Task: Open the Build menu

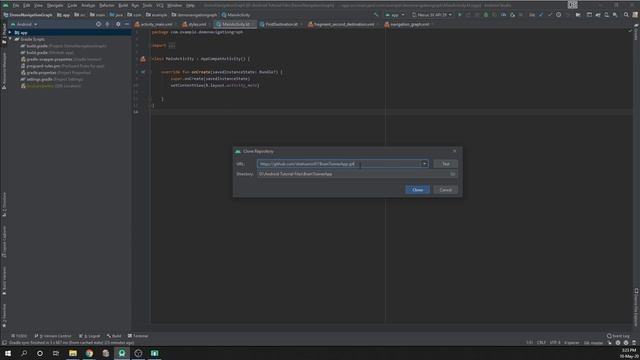Action: (123, 5)
